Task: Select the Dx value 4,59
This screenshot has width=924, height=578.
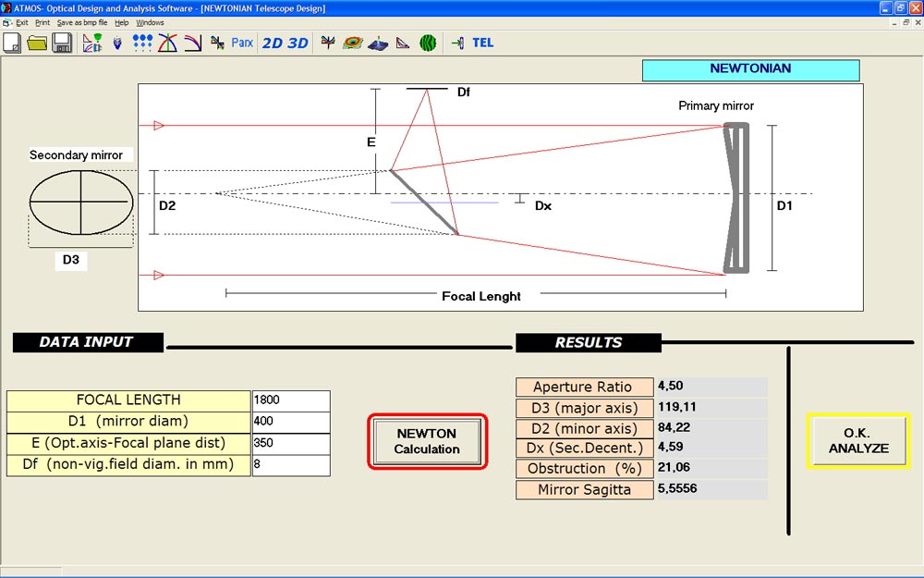Action: [671, 447]
